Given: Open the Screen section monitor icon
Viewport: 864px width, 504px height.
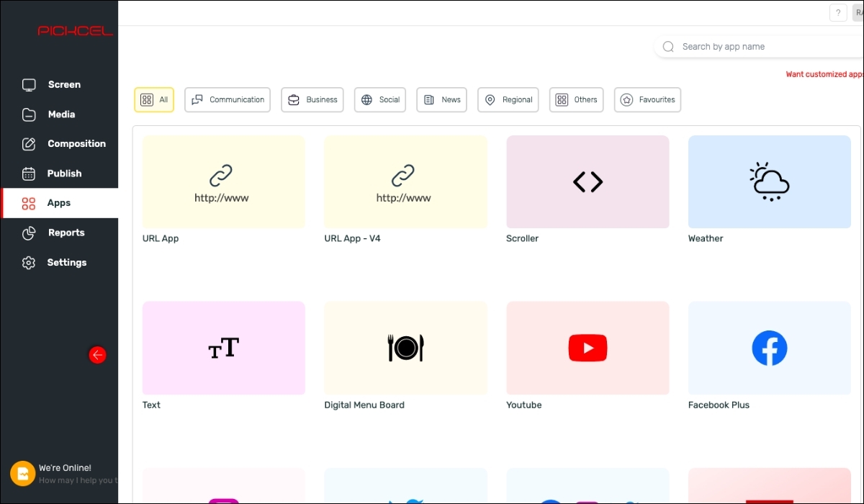Looking at the screenshot, I should point(29,85).
